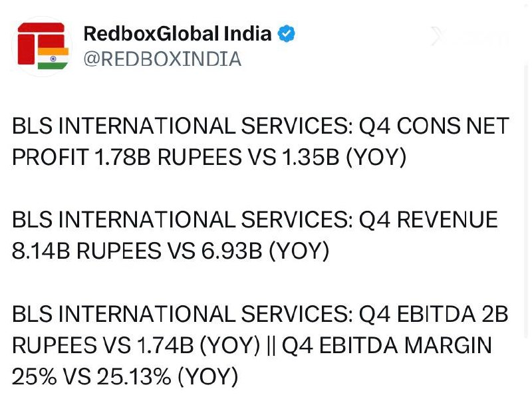Click the blue verified badge
This screenshot has width=532, height=411.
pos(287,34)
